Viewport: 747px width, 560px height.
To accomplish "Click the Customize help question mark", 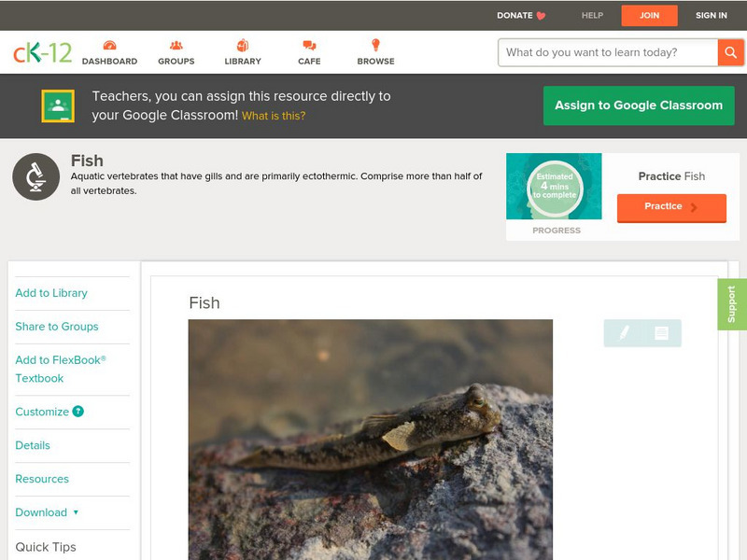I will (78, 412).
